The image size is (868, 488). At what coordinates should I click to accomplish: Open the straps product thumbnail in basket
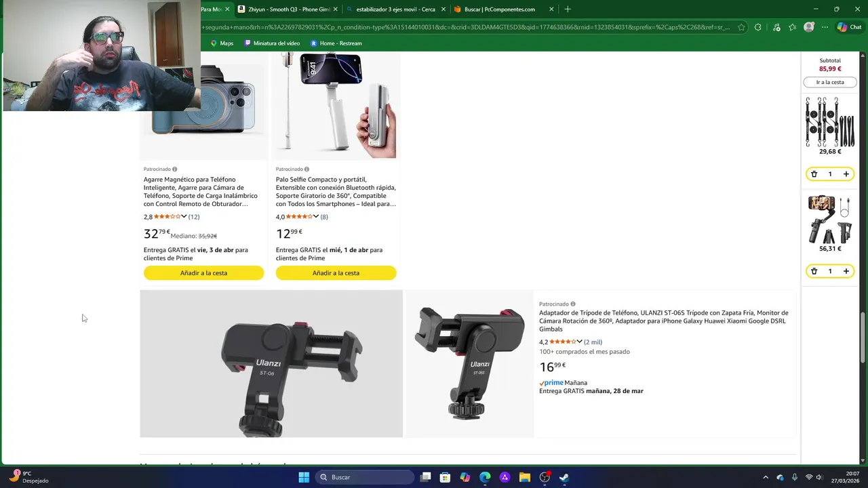(x=830, y=121)
